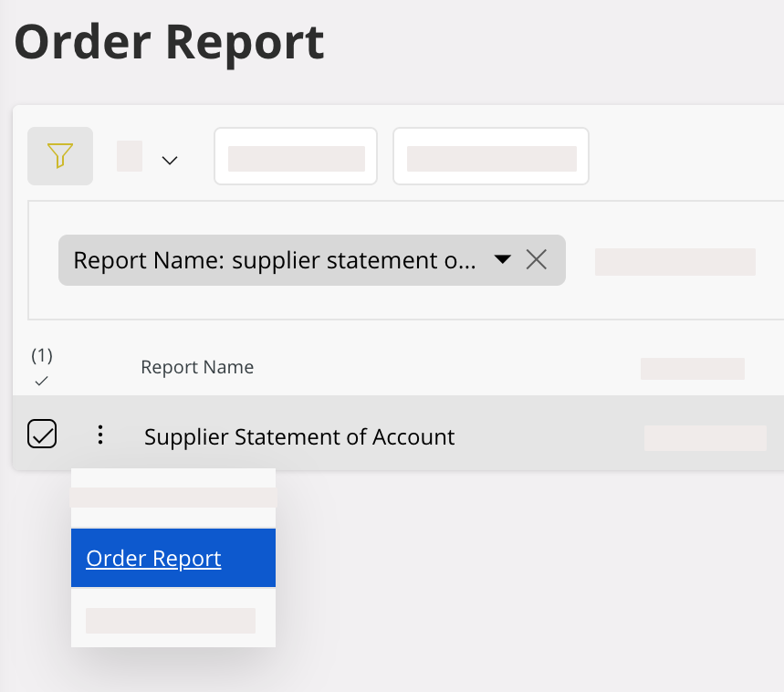Expand the Report Name filter chip dropdown arrow
The height and width of the screenshot is (692, 784).
click(x=501, y=260)
